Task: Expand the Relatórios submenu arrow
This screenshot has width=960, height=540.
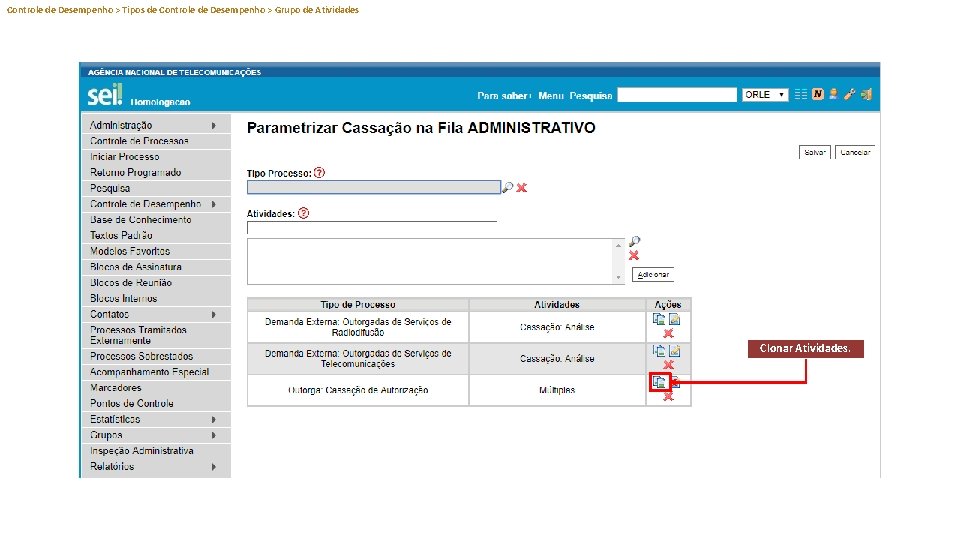Action: pos(214,467)
